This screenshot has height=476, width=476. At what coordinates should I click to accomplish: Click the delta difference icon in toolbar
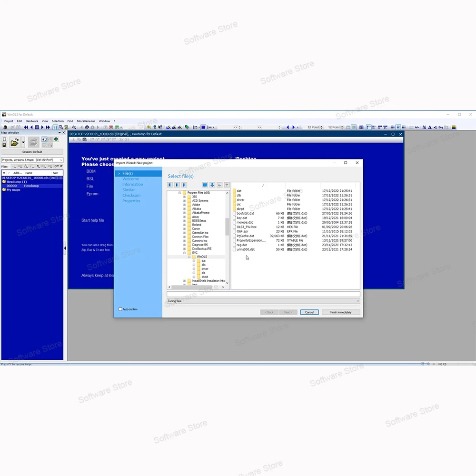(430, 127)
